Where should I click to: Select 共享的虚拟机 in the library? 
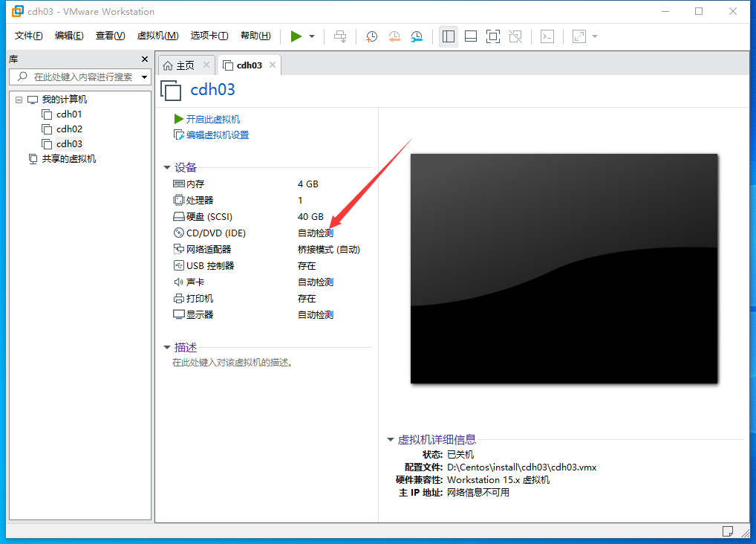click(69, 159)
